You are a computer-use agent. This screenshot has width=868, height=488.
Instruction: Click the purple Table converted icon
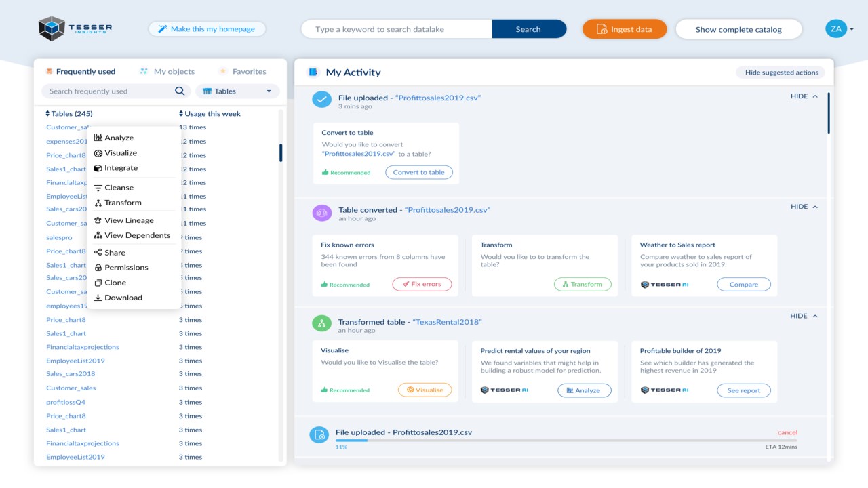coord(321,213)
